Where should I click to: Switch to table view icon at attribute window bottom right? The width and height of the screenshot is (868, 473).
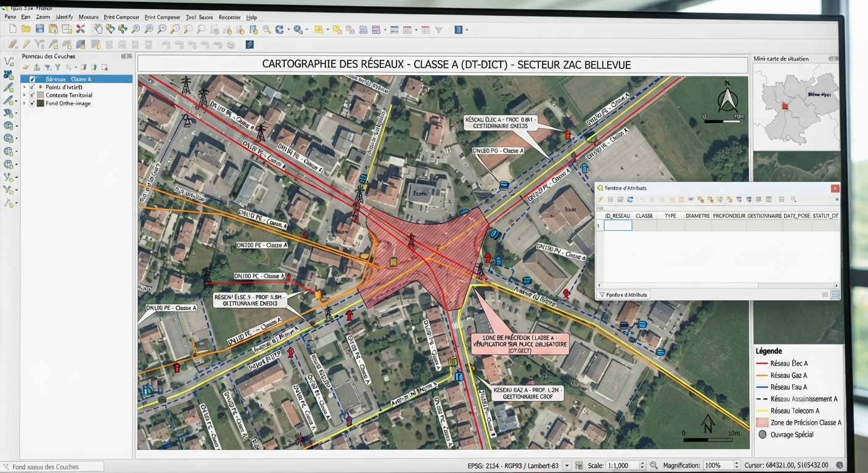point(835,294)
